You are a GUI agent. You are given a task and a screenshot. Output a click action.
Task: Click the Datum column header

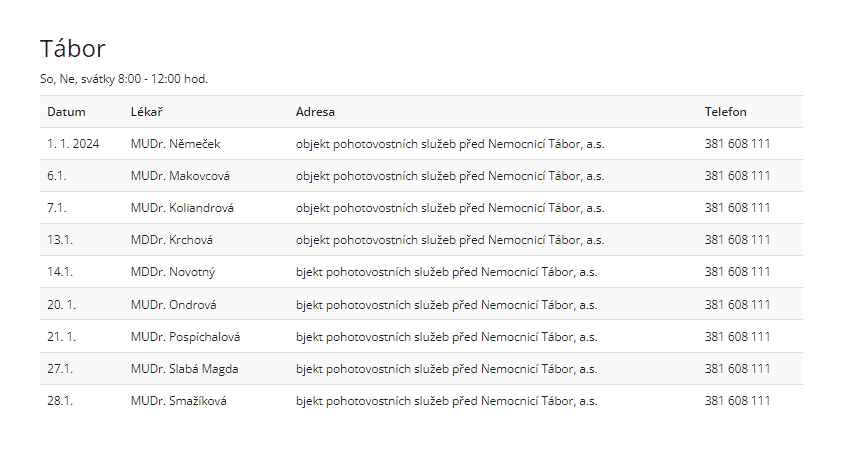point(66,112)
